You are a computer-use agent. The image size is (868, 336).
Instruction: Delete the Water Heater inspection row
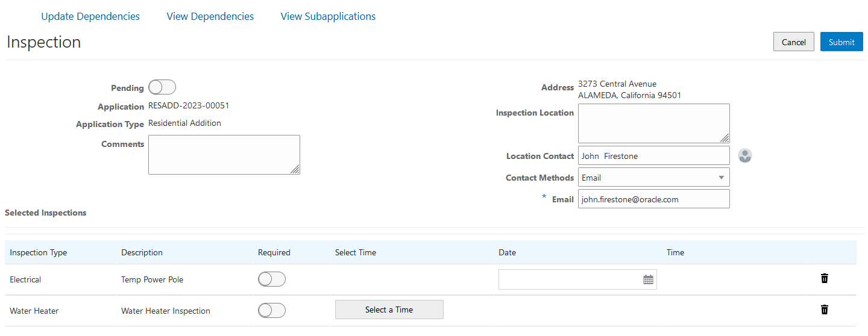(x=825, y=310)
